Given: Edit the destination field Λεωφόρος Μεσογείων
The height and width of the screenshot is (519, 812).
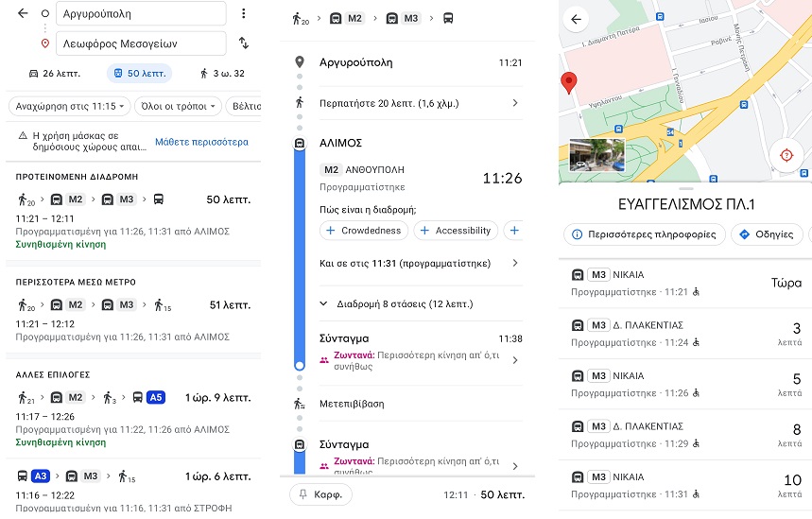Looking at the screenshot, I should [141, 43].
